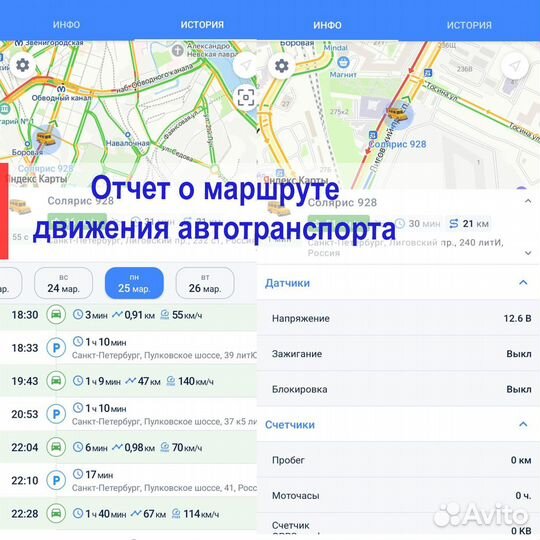The height and width of the screenshot is (540, 540).
Task: Switch to ИНФО tab on right screen
Action: tap(327, 25)
